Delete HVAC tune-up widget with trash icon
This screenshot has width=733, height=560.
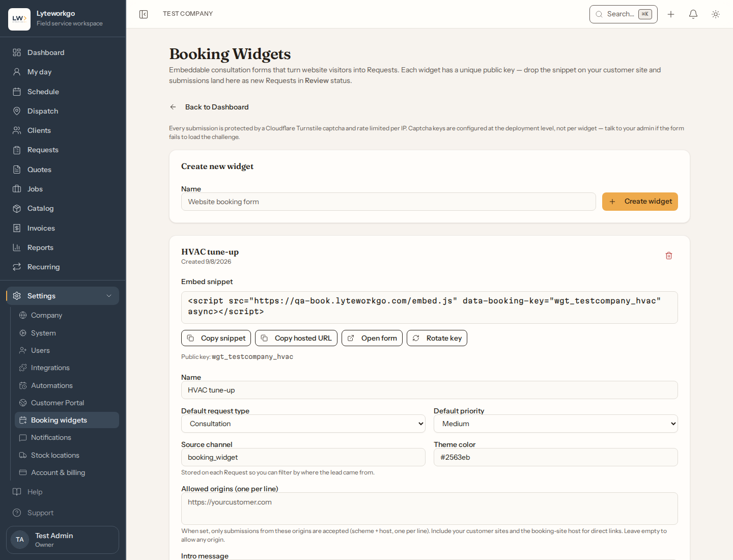point(669,256)
